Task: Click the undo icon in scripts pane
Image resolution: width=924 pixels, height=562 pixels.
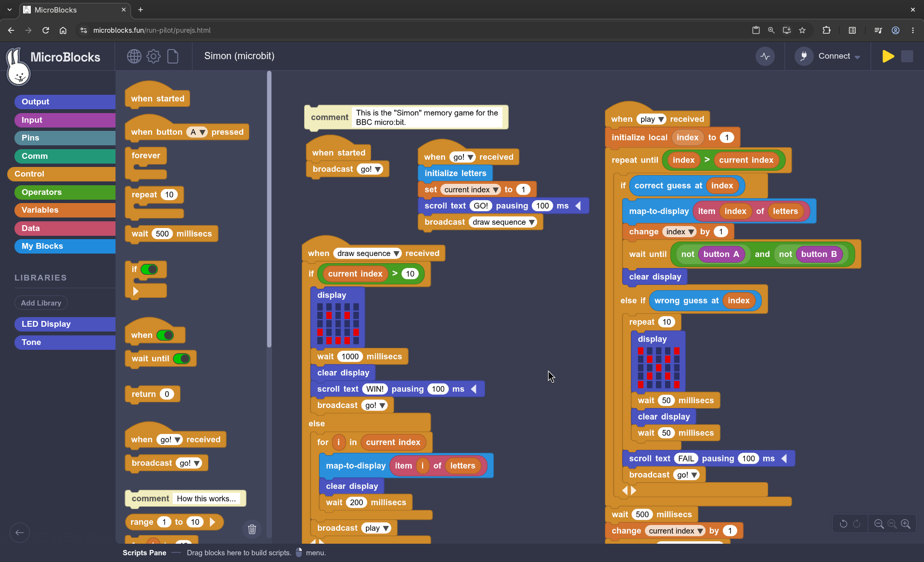Action: [x=843, y=524]
